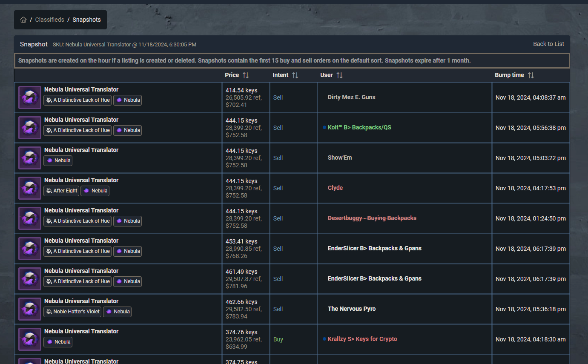588x364 pixels.
Task: Open the struck-through Clyde user link
Action: [x=335, y=188]
